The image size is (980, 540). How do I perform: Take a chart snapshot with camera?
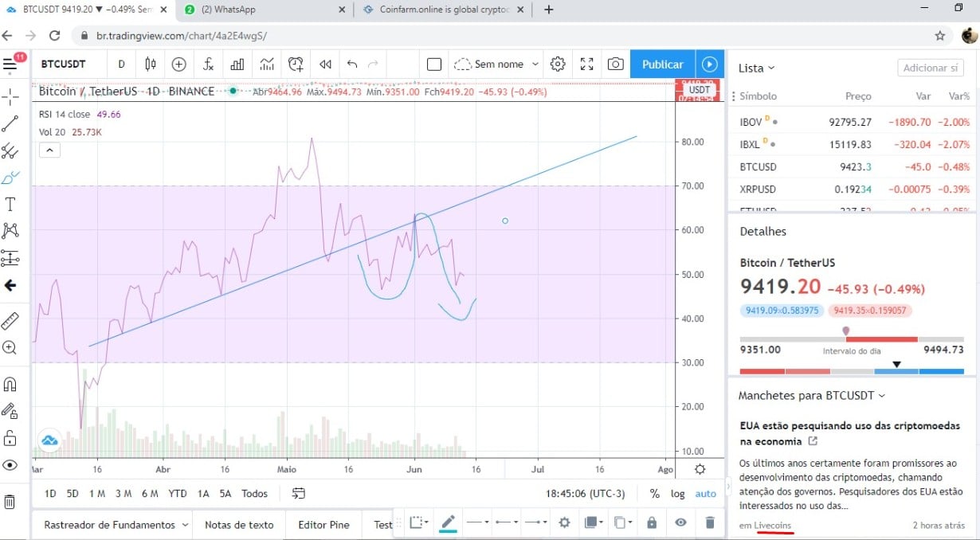tap(616, 65)
